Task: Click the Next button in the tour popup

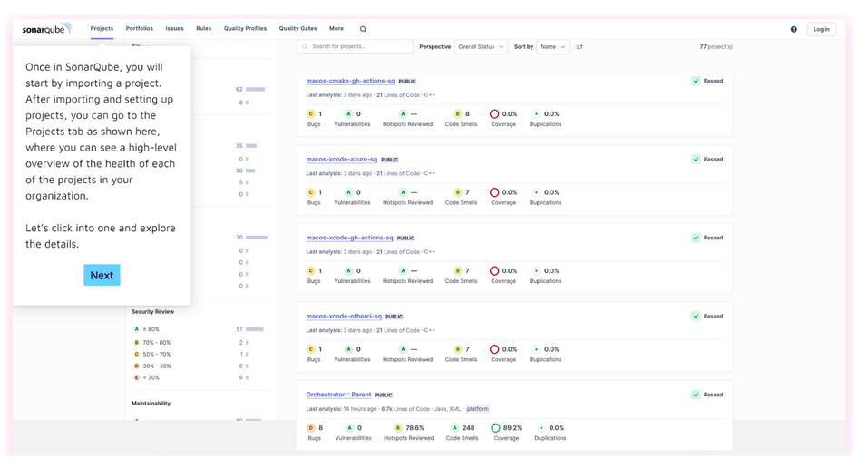Action: (x=102, y=275)
